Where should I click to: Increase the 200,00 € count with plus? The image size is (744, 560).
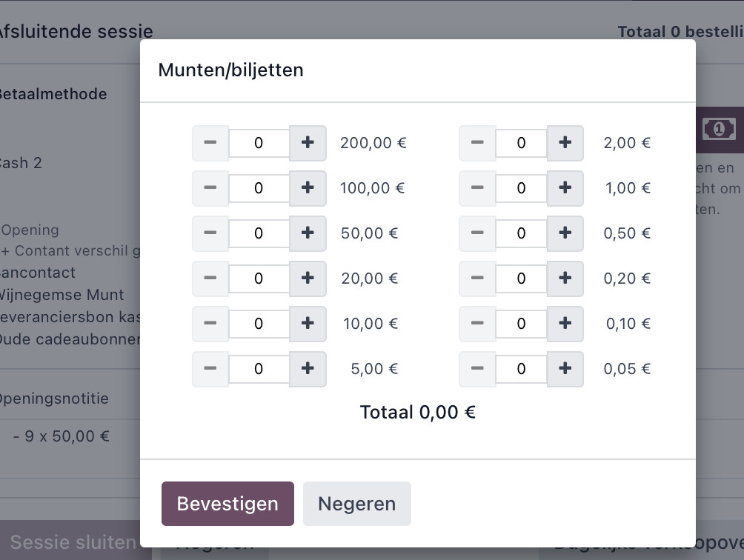[x=308, y=143]
